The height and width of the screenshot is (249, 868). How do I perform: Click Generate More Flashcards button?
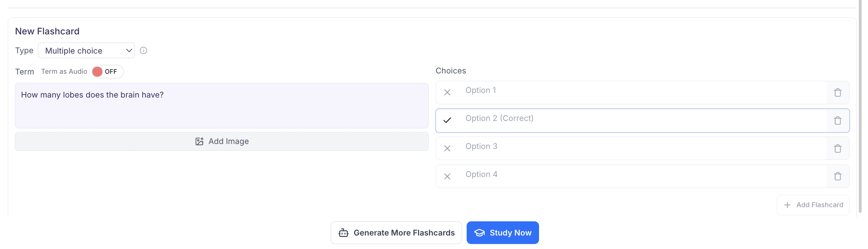396,233
